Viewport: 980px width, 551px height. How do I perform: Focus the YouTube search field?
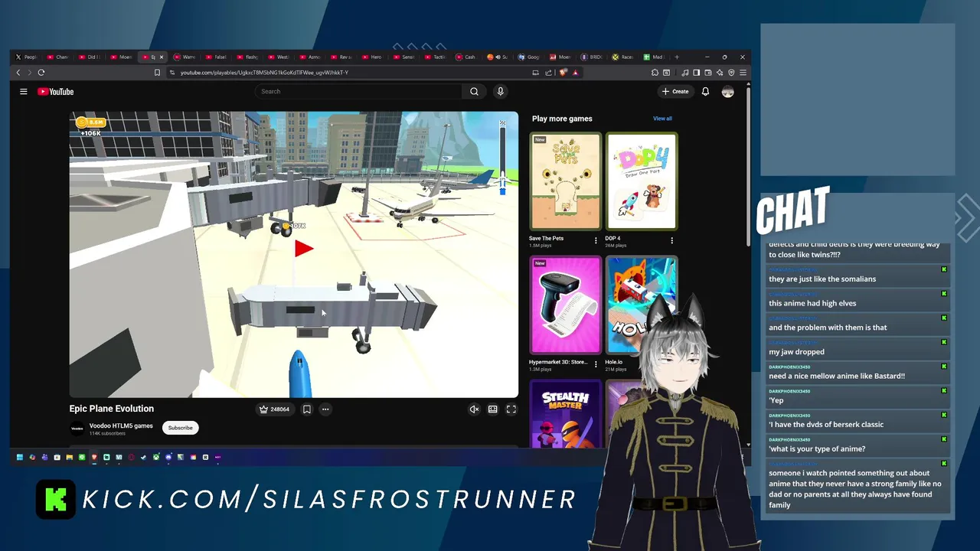[358, 92]
